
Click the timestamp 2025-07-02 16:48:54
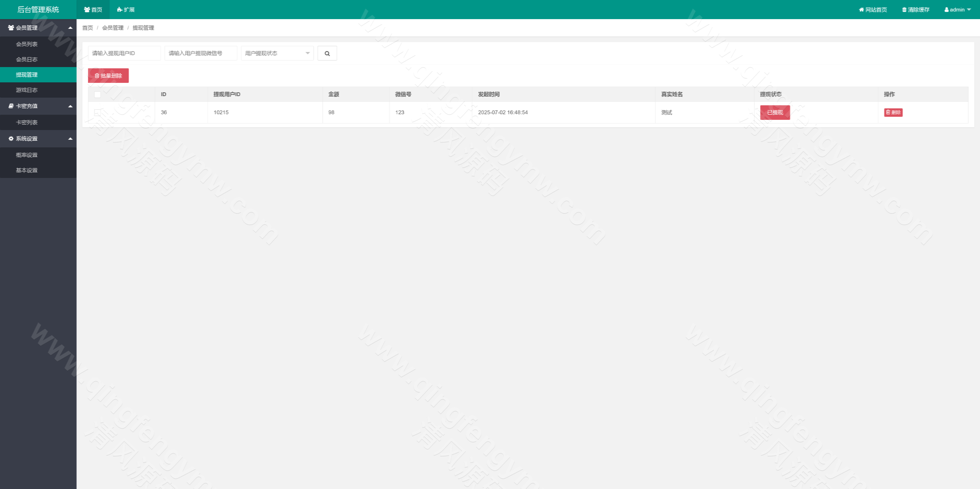click(x=503, y=112)
